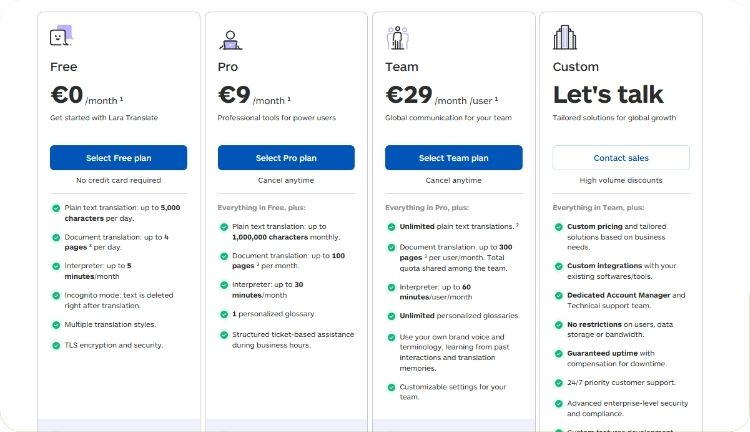Click checkmark next to 24/7 priority customer support
Viewport: 750px width, 432px height.
[559, 383]
